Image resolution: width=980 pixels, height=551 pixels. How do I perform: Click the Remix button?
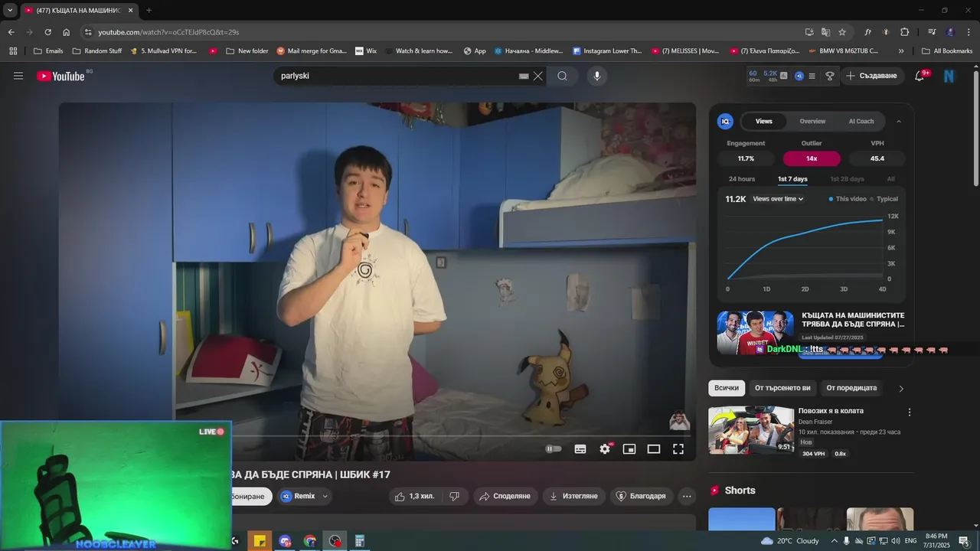(x=297, y=496)
